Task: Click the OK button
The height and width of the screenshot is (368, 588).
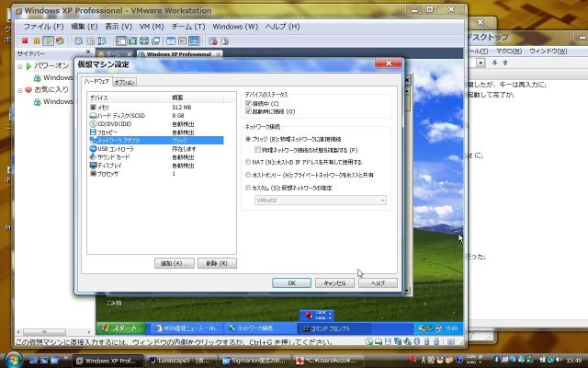Action: pos(292,283)
